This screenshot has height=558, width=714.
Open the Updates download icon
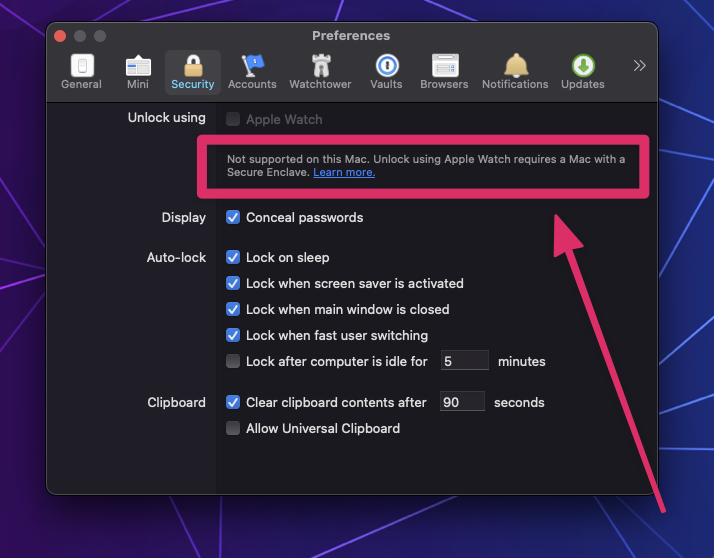click(582, 72)
